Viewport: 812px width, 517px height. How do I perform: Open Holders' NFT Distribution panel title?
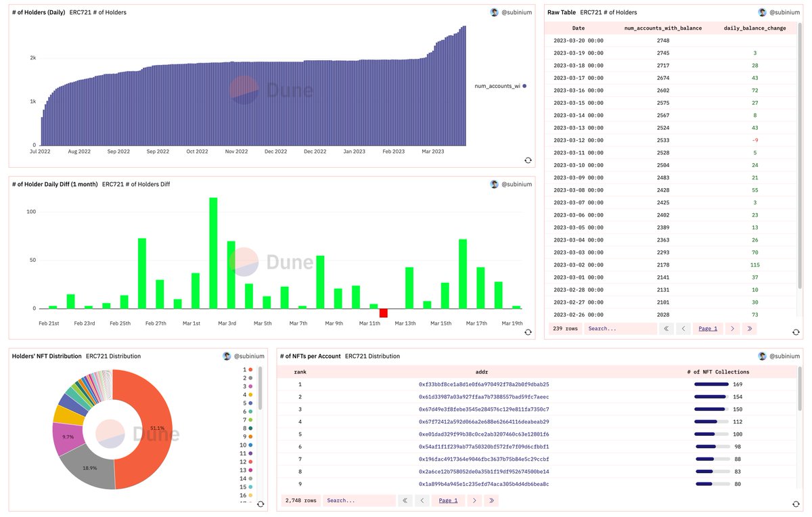click(x=47, y=356)
